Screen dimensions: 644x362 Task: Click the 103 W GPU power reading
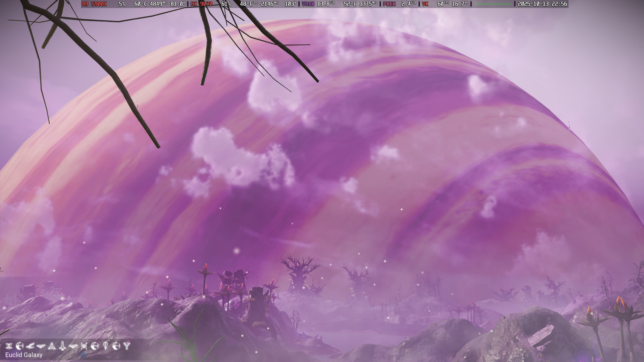click(x=290, y=4)
